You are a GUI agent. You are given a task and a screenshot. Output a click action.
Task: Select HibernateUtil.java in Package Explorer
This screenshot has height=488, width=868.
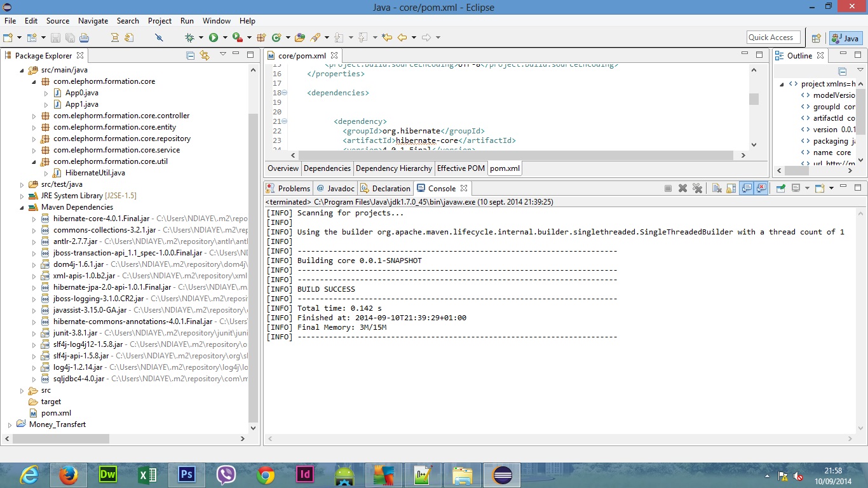(x=95, y=173)
